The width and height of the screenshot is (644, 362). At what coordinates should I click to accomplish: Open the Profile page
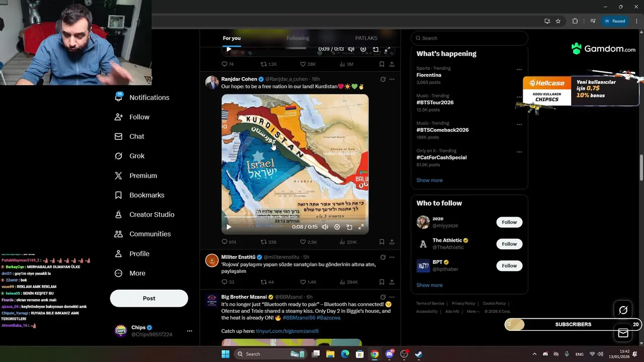tap(132, 254)
